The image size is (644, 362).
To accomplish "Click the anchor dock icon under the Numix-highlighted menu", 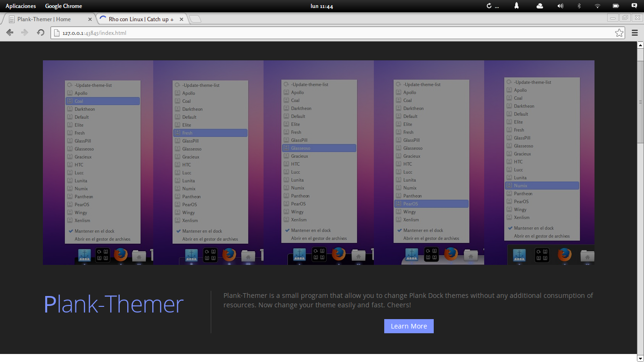I will 520,255.
